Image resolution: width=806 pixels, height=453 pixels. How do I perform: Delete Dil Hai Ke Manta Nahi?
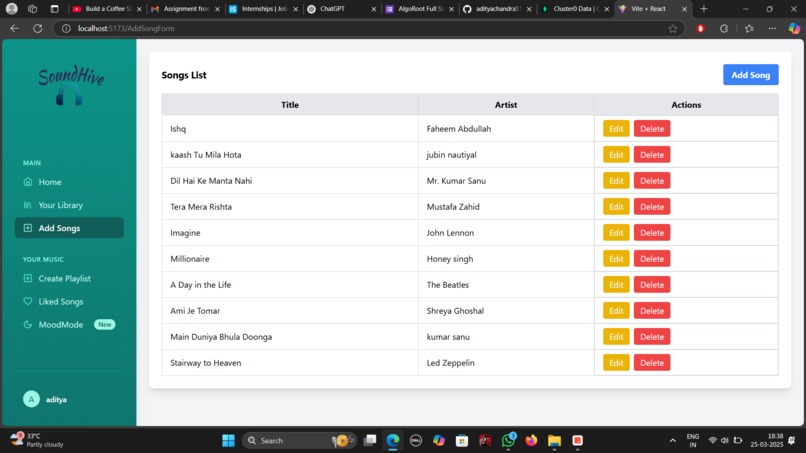pyautogui.click(x=652, y=180)
